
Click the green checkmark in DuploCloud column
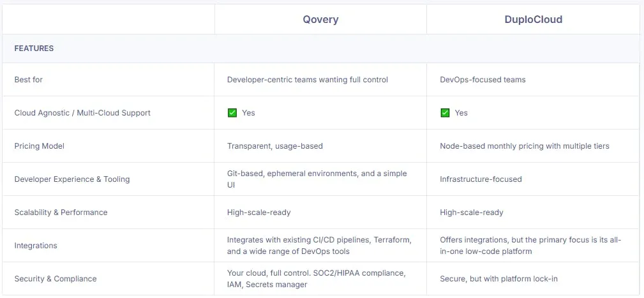pos(445,113)
